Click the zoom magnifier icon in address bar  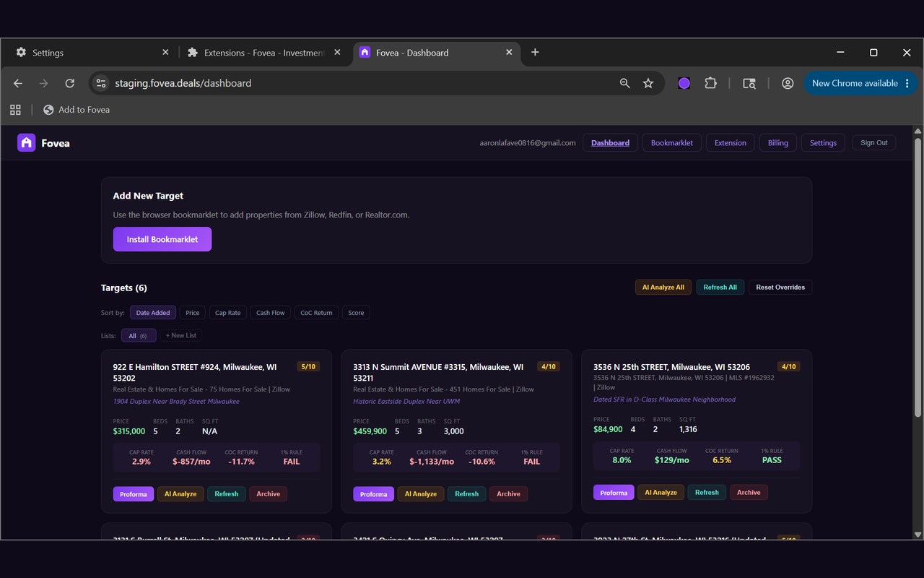[x=625, y=83]
